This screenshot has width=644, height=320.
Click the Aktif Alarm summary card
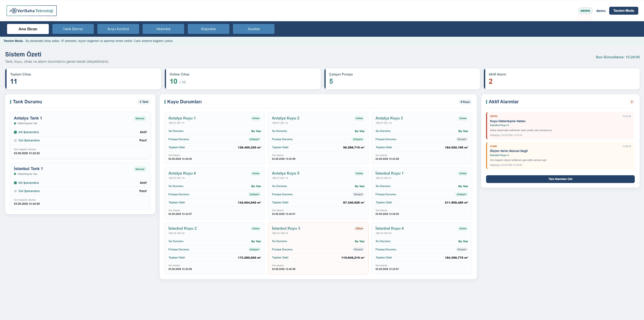tap(561, 79)
